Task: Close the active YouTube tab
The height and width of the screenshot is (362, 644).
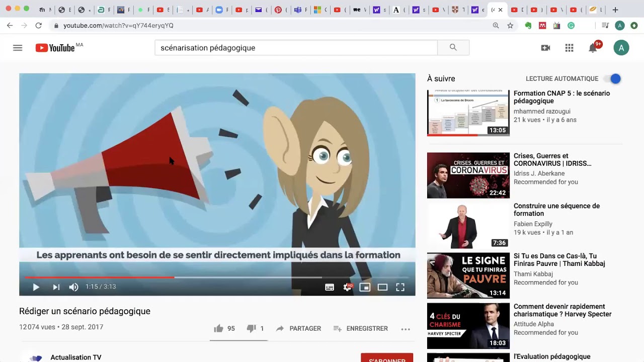Action: pos(500,10)
